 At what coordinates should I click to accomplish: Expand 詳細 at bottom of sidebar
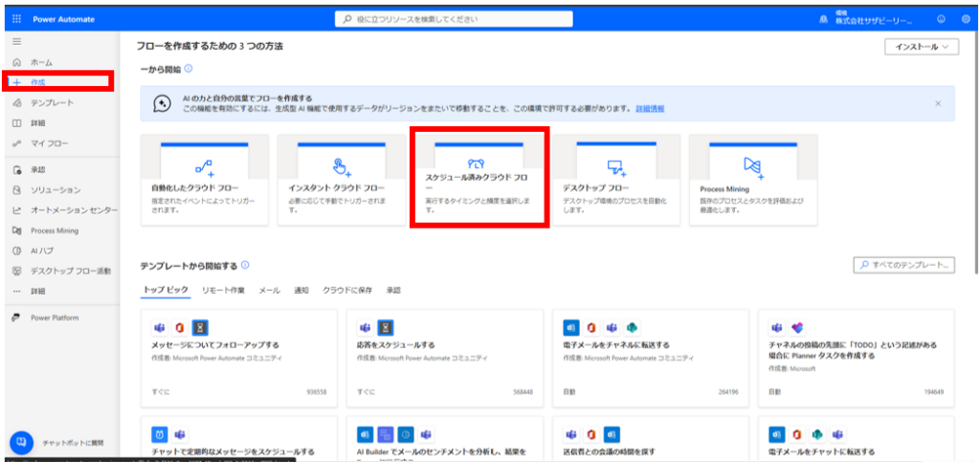(x=38, y=291)
